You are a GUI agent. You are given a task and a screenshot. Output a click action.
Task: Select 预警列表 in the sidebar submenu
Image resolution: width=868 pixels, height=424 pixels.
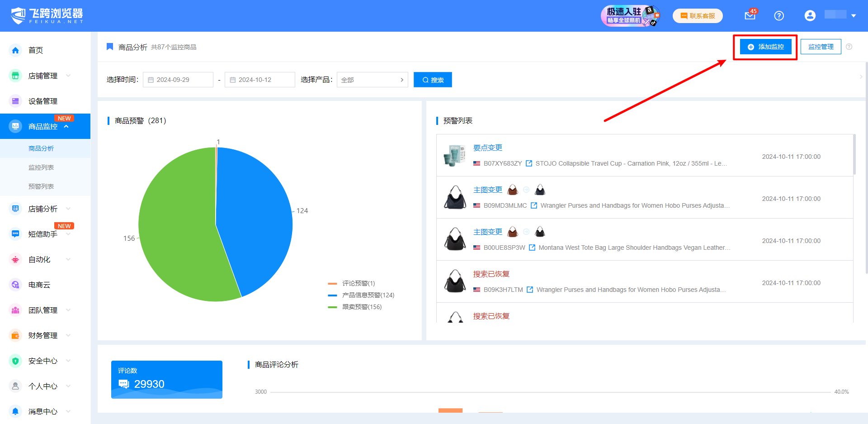41,186
